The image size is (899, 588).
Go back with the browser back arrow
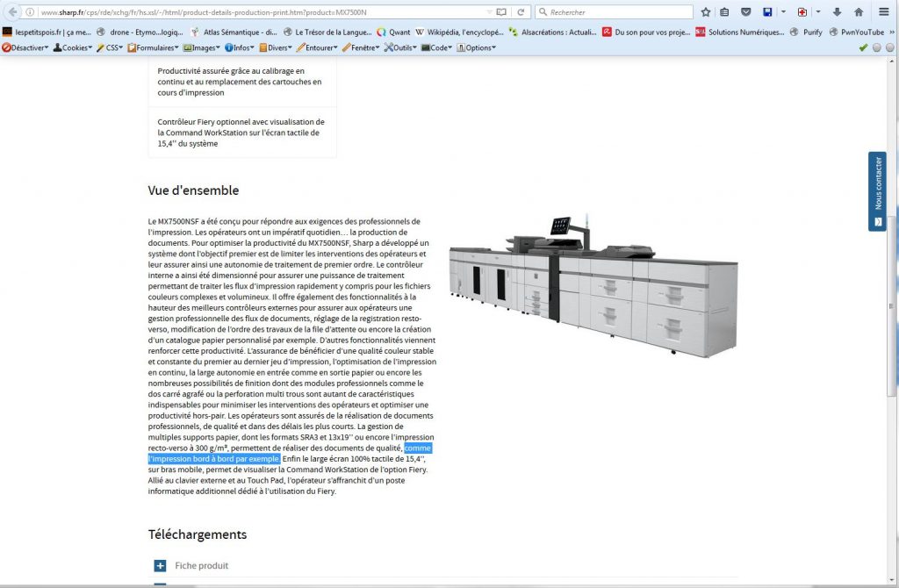pos(12,12)
